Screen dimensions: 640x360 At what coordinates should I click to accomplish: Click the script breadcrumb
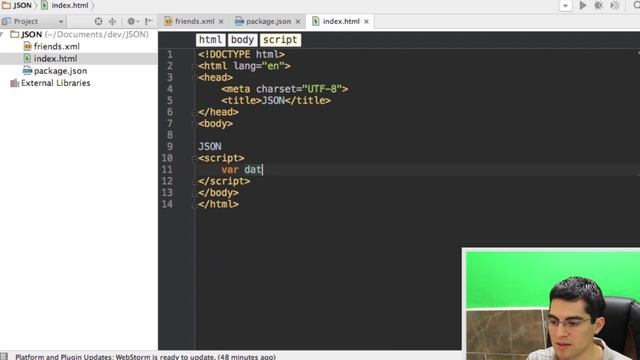(280, 40)
